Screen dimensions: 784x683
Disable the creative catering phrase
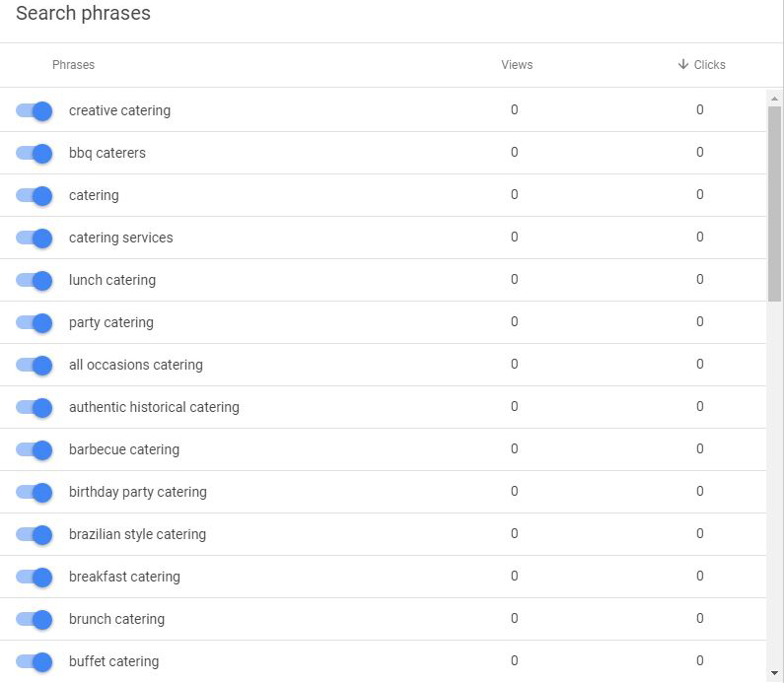click(x=35, y=110)
